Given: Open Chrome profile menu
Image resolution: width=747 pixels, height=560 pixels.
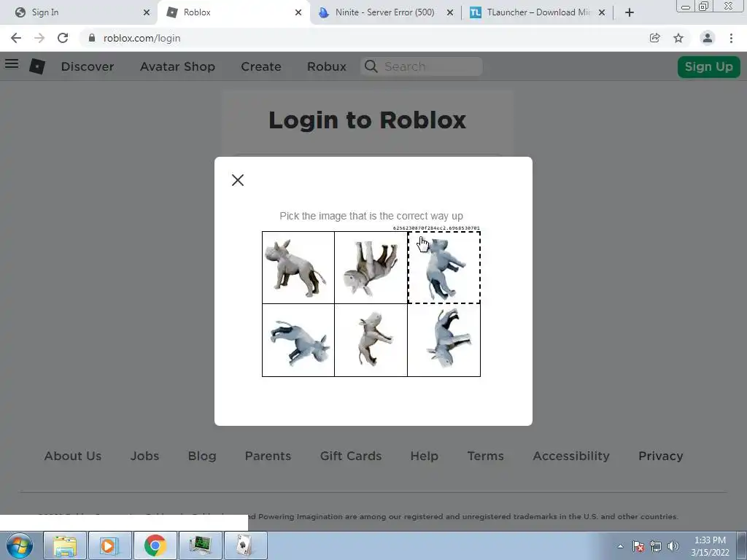Looking at the screenshot, I should point(708,38).
